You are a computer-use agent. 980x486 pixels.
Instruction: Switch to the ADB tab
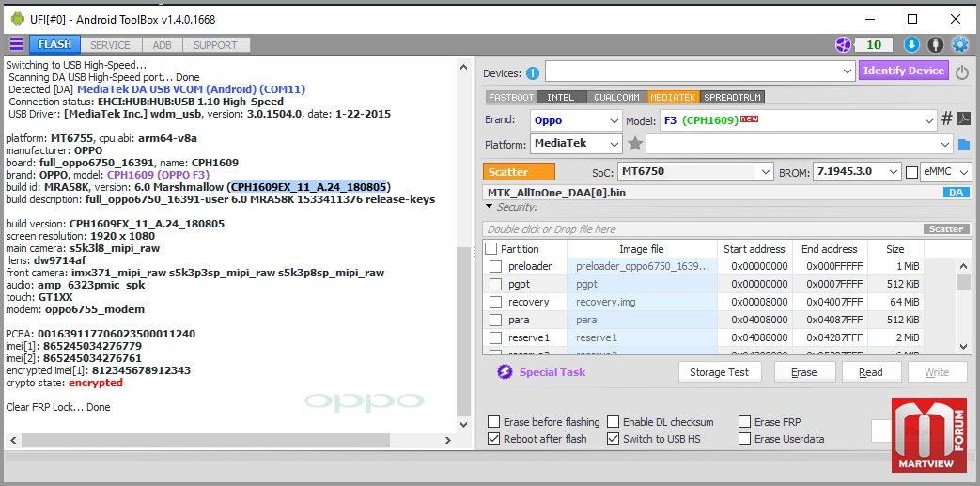coord(162,45)
